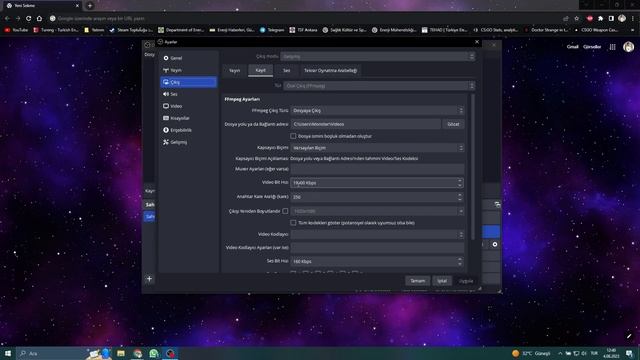This screenshot has height=360, width=640.
Task: Bookmark this page with star icon
Action: [576, 18]
